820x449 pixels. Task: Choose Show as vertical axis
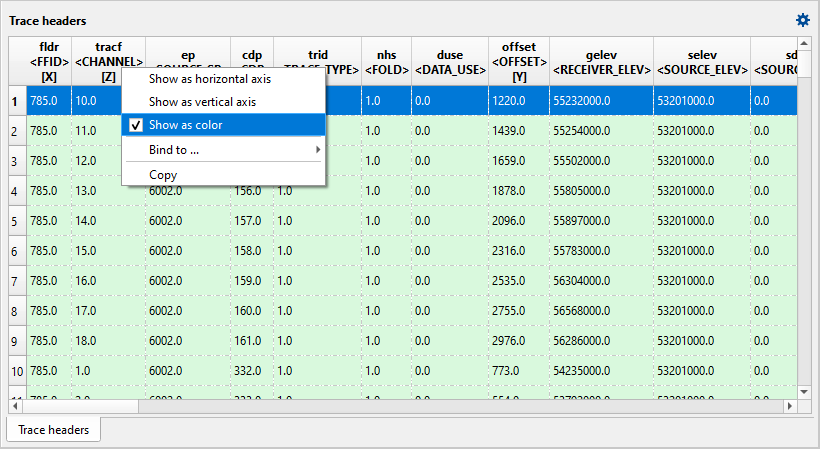[202, 102]
